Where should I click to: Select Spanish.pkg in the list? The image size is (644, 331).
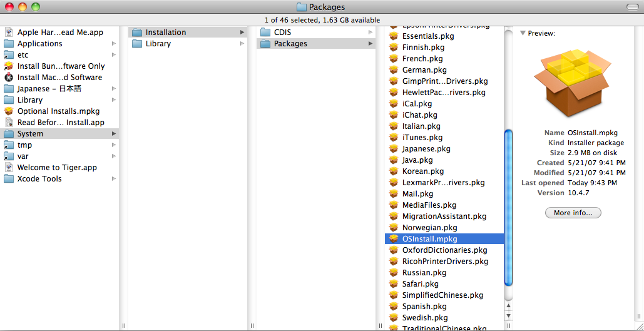coord(444,307)
